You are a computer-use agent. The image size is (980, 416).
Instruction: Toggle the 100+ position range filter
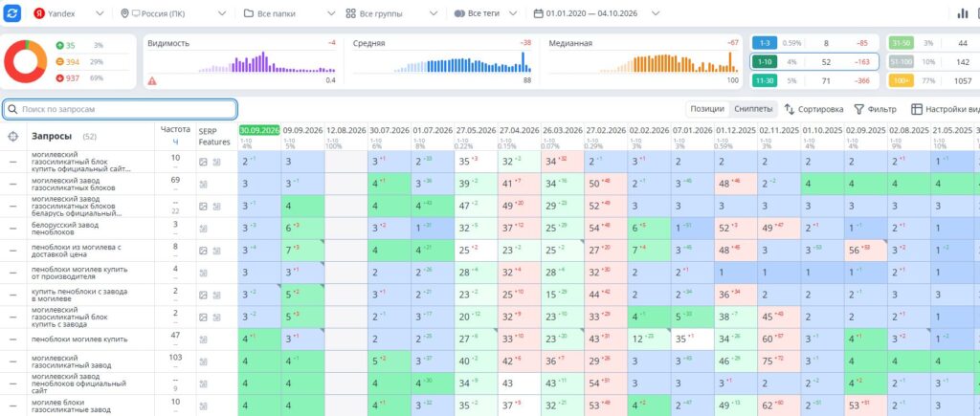click(x=901, y=80)
